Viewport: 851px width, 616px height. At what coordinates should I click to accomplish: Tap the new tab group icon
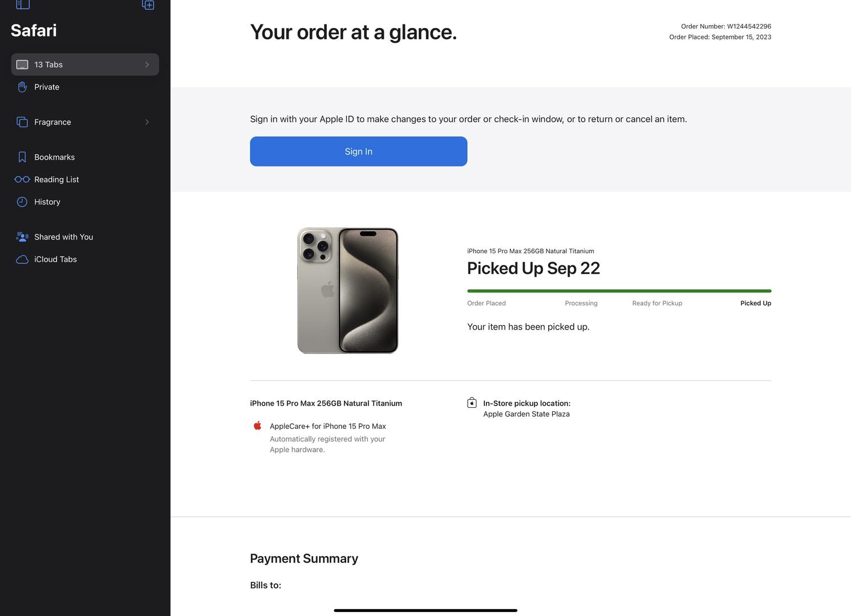tap(148, 5)
